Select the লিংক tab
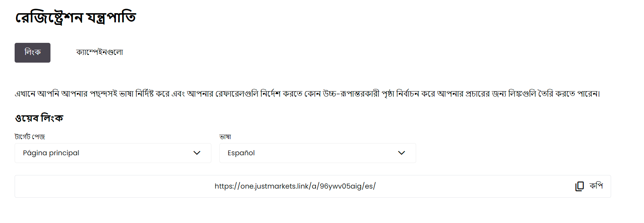Image resolution: width=644 pixels, height=223 pixels. [x=33, y=53]
